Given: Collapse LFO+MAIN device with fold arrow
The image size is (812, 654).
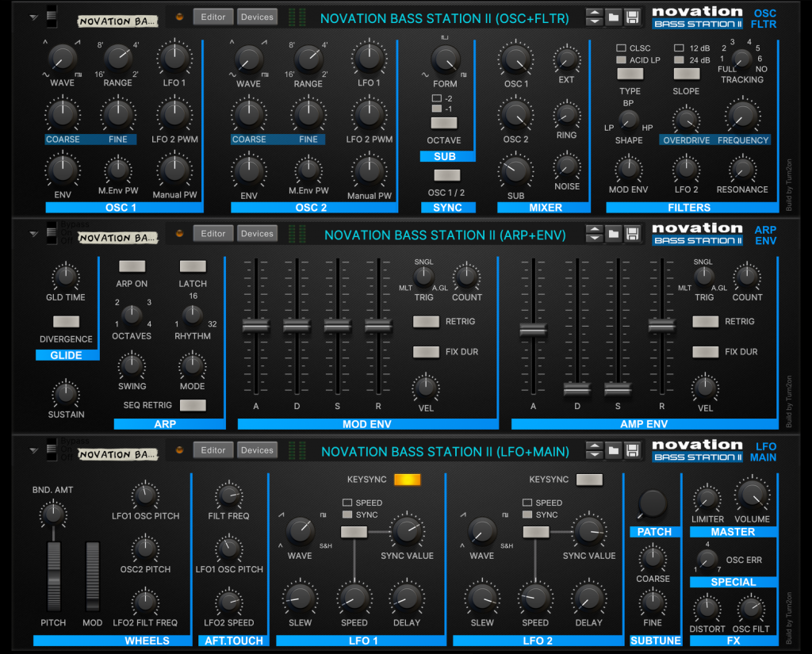Looking at the screenshot, I should pos(33,450).
